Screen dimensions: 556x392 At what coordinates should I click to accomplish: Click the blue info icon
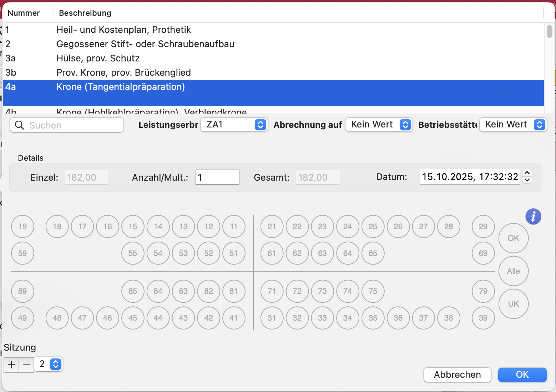[x=533, y=216]
